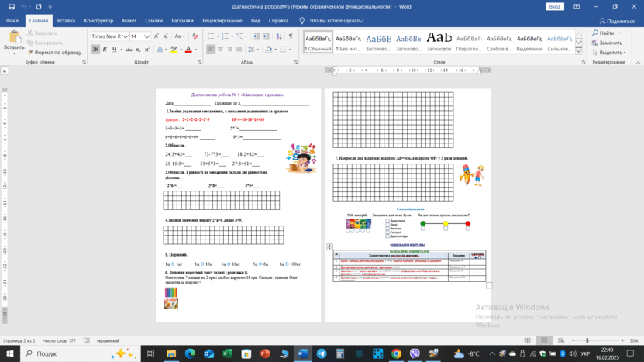Toggle show paragraph marks (¶)
Screen dimensions: 644x362
[x=291, y=36]
